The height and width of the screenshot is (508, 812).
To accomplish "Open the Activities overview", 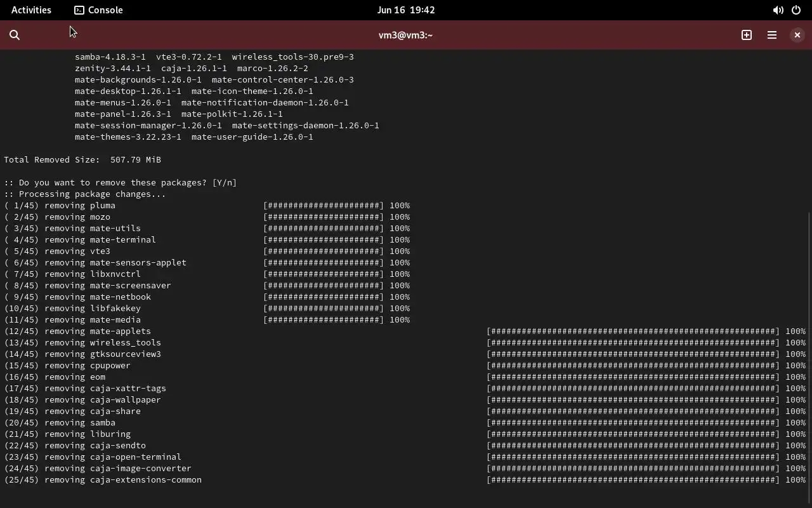I will pyautogui.click(x=31, y=10).
